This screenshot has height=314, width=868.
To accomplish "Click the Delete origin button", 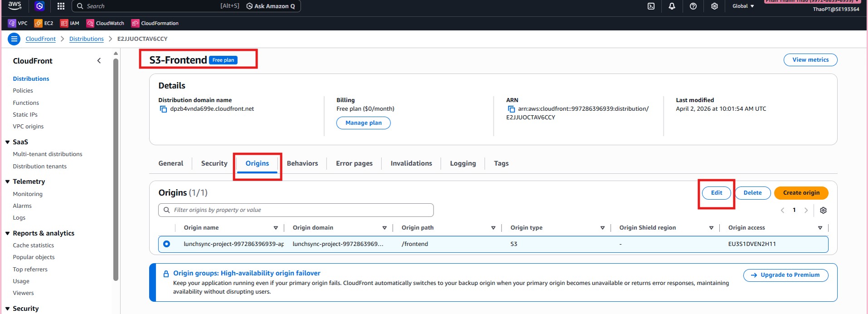I will coord(753,193).
